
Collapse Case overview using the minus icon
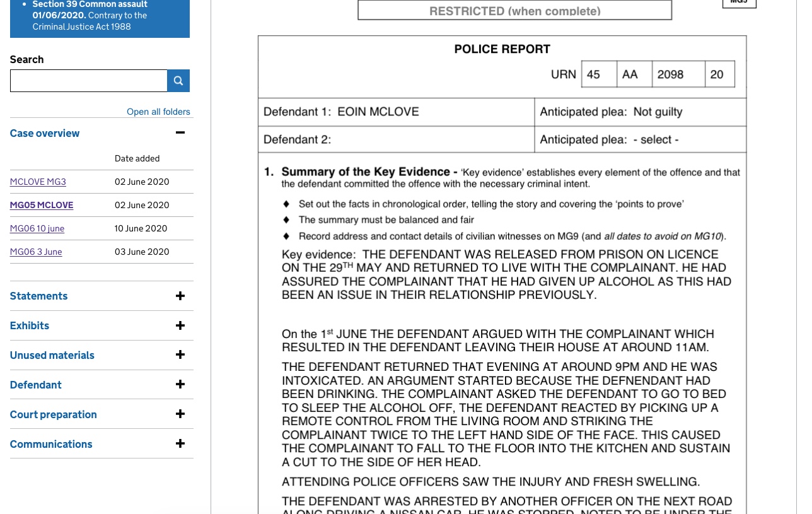pyautogui.click(x=180, y=132)
